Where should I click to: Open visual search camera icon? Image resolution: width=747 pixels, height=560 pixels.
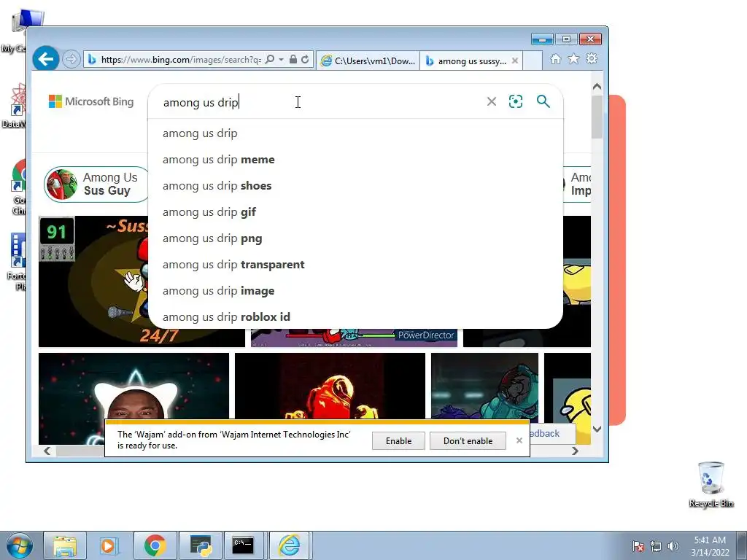516,101
